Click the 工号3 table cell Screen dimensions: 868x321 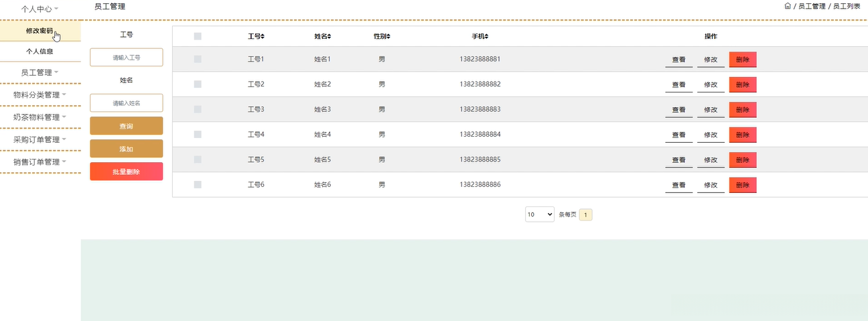(x=256, y=109)
